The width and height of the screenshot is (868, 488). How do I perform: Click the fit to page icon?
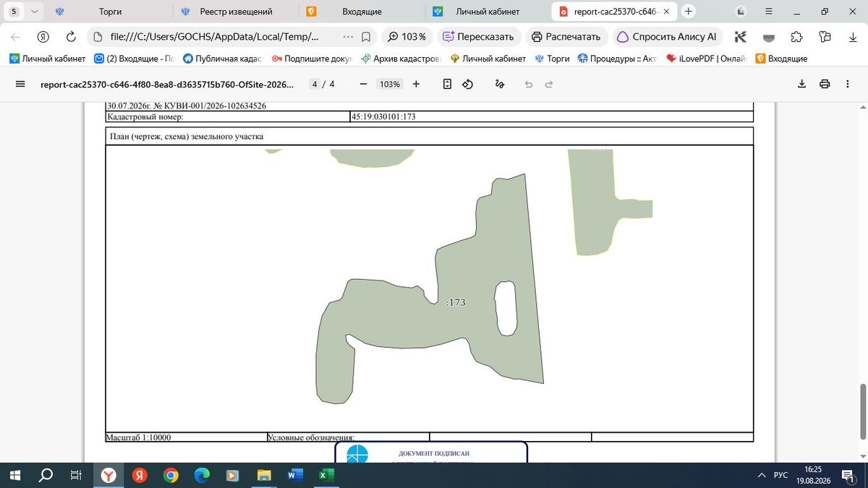447,84
